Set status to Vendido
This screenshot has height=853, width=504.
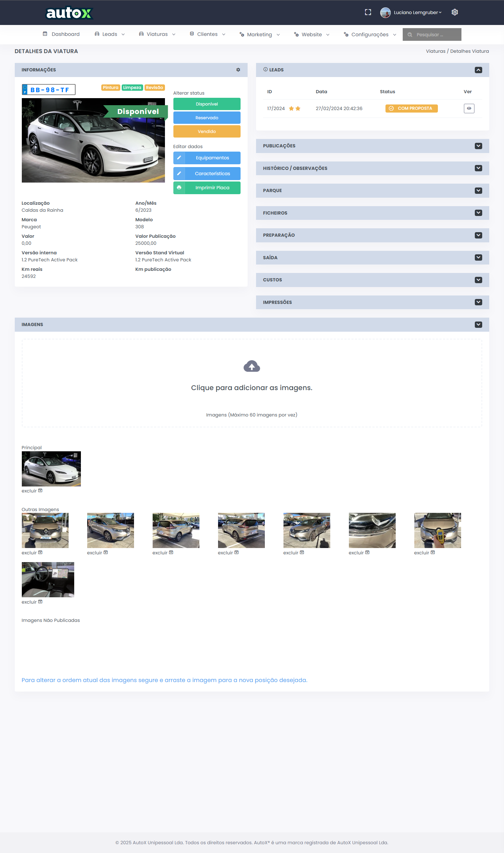click(207, 132)
